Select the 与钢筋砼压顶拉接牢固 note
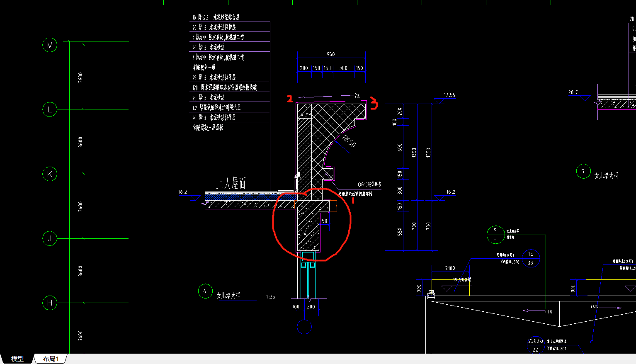 tap(355, 194)
